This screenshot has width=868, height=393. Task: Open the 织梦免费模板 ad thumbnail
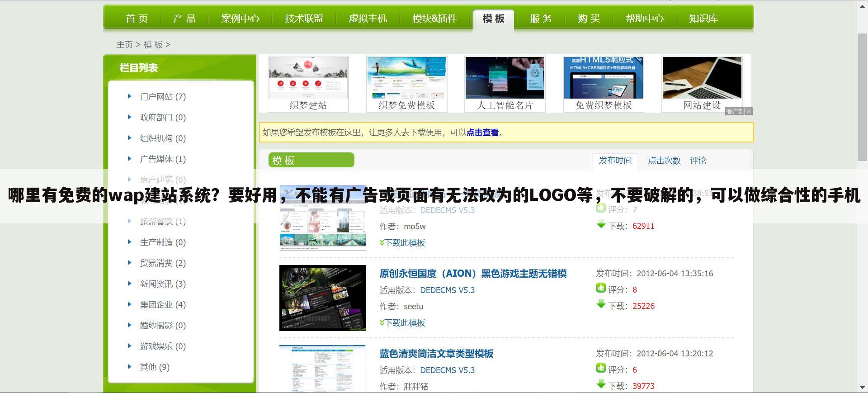[x=406, y=84]
